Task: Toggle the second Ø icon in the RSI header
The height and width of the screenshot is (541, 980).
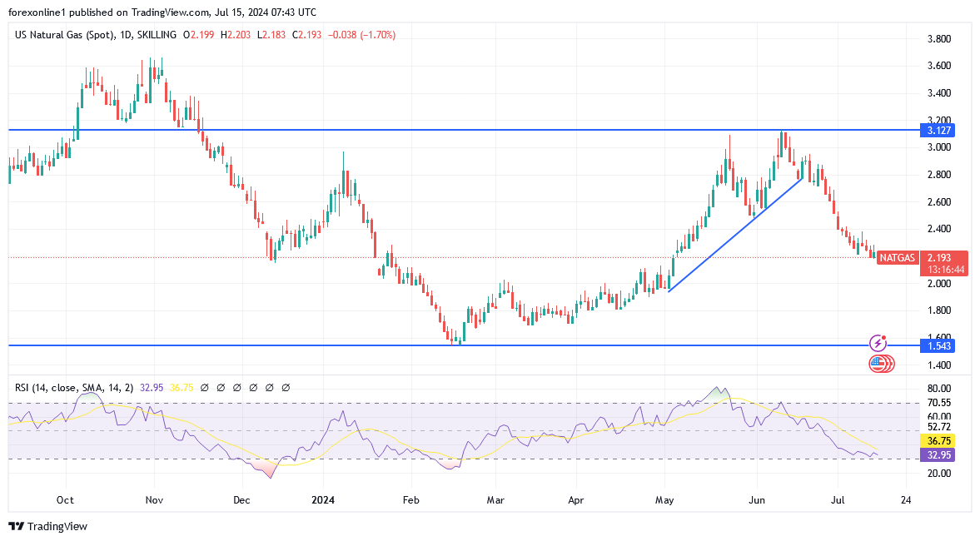Action: tap(220, 387)
